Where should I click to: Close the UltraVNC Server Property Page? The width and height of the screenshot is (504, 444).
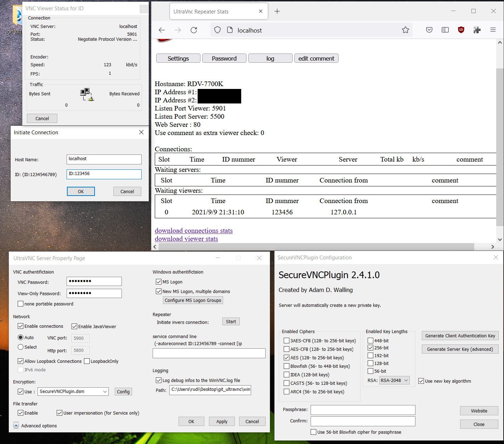259,258
